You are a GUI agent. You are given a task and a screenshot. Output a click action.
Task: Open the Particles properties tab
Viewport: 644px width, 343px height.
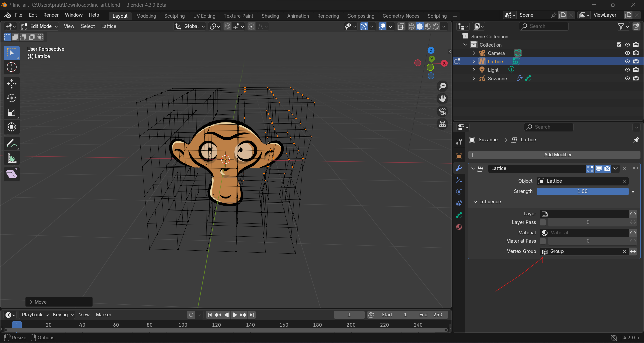click(459, 180)
